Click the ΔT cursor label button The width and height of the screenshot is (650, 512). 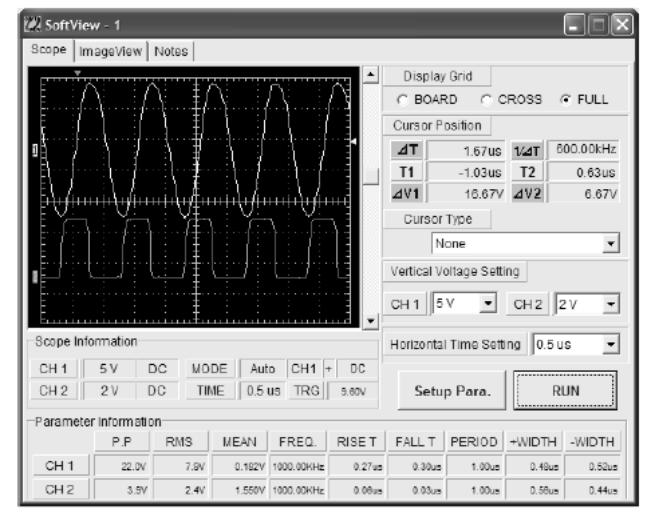click(407, 150)
